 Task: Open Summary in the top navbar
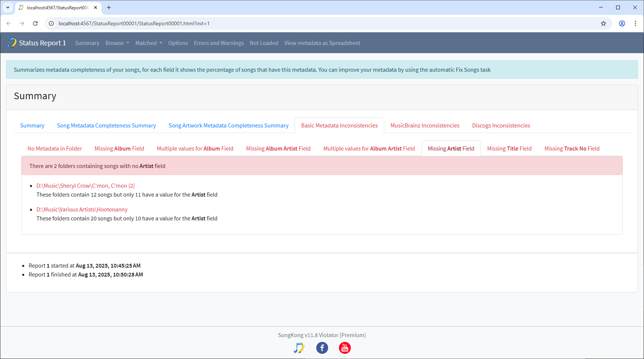pyautogui.click(x=87, y=43)
